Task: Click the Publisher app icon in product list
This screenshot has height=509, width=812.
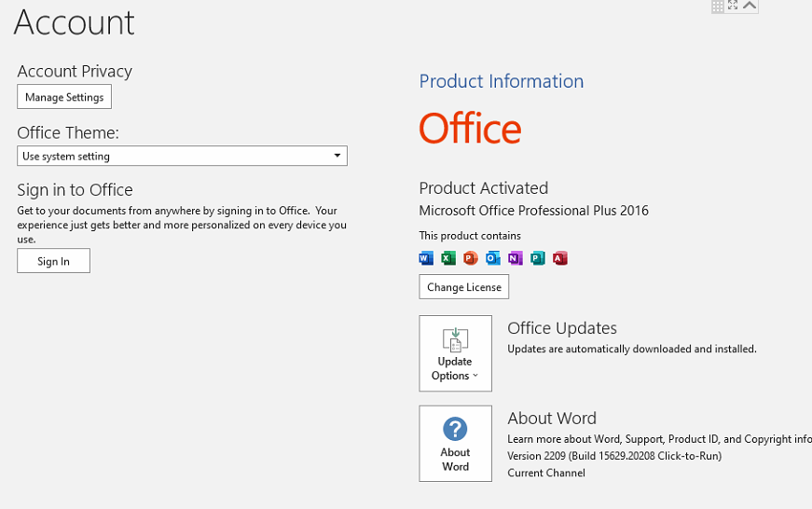Action: tap(538, 258)
